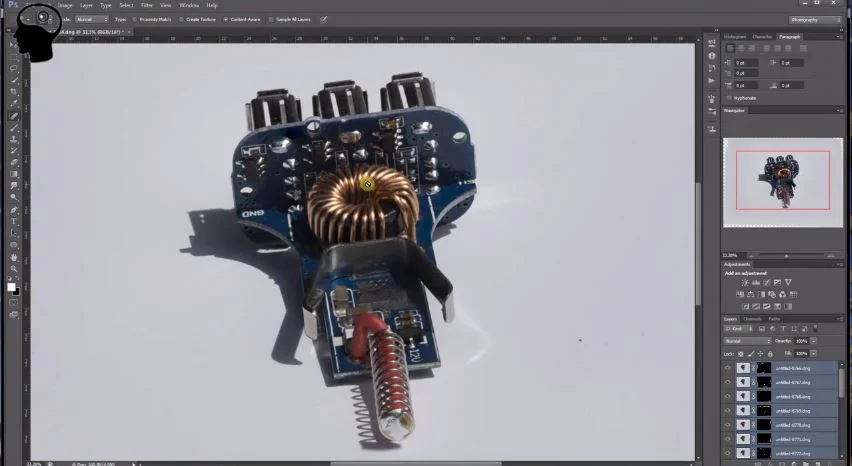Click the pressure-for-size icon in options bar
This screenshot has width=852, height=466.
[x=323, y=20]
